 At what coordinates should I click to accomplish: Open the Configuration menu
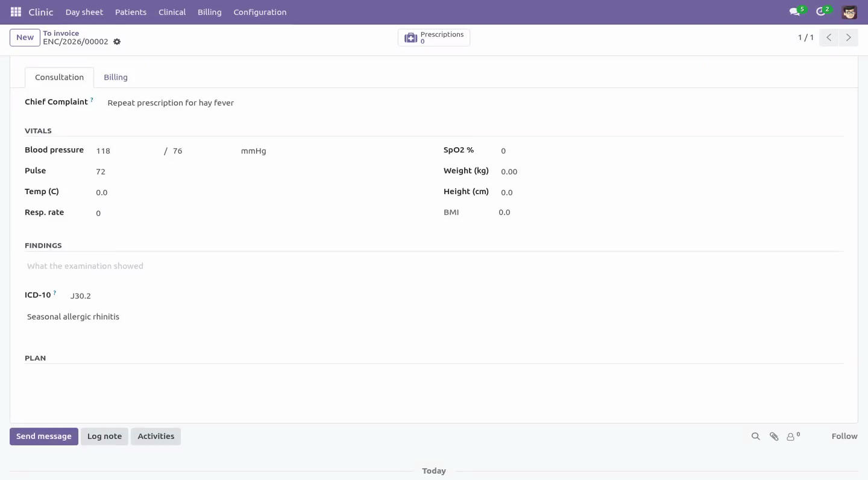(260, 12)
